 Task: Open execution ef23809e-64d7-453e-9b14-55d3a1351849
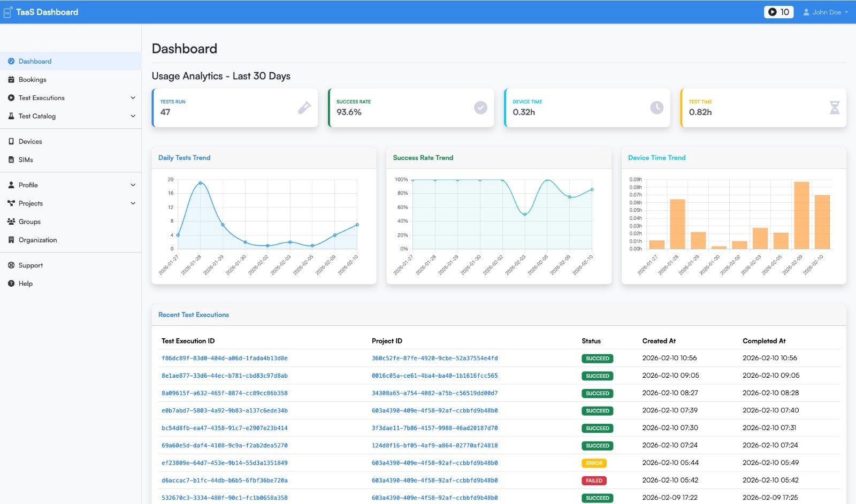coord(225,463)
